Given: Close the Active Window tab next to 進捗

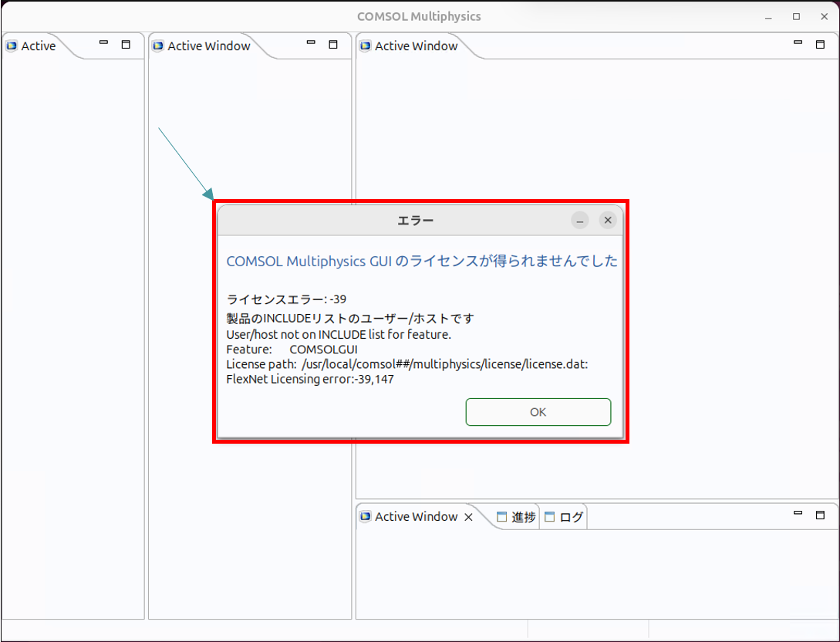Looking at the screenshot, I should (x=468, y=518).
